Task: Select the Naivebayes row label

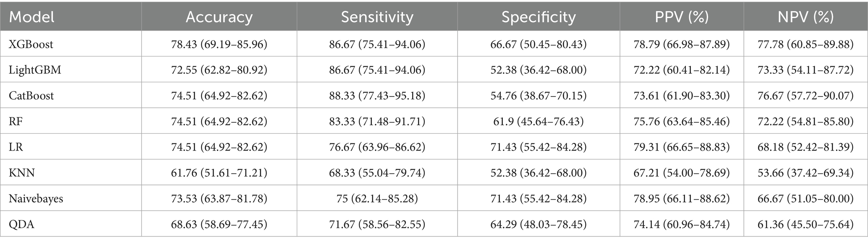Action: 36,198
